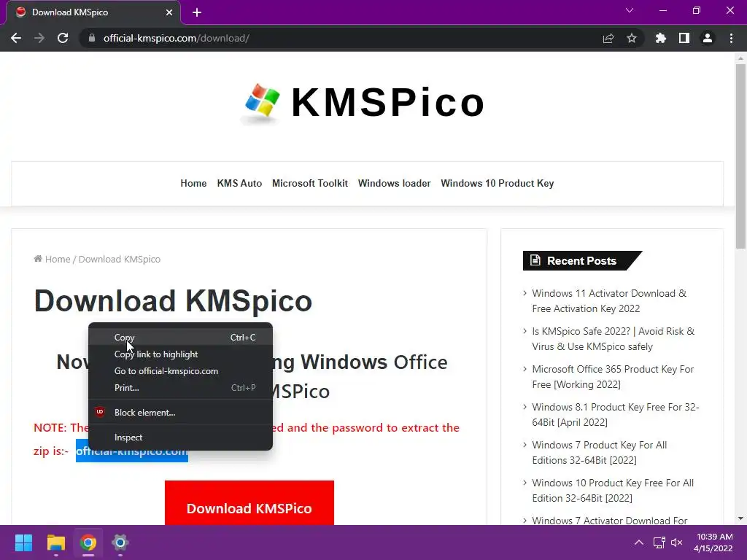
Task: Share this page using the share icon
Action: pos(608,38)
